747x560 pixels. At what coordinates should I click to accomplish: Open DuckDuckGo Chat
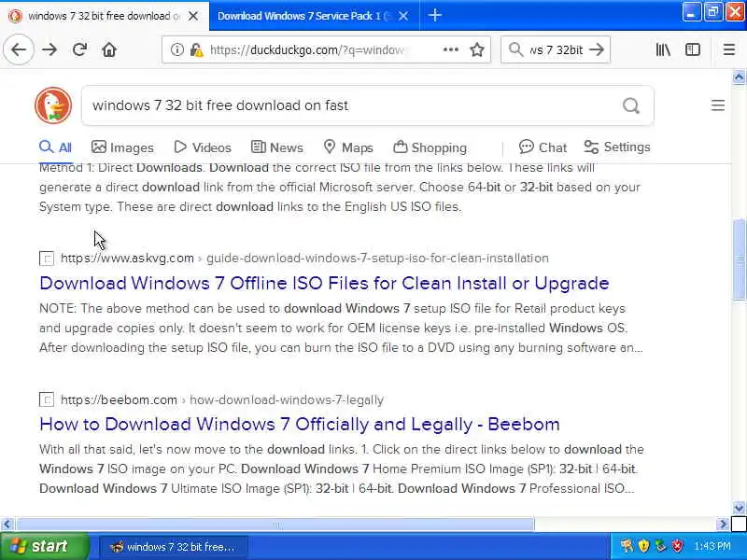543,147
